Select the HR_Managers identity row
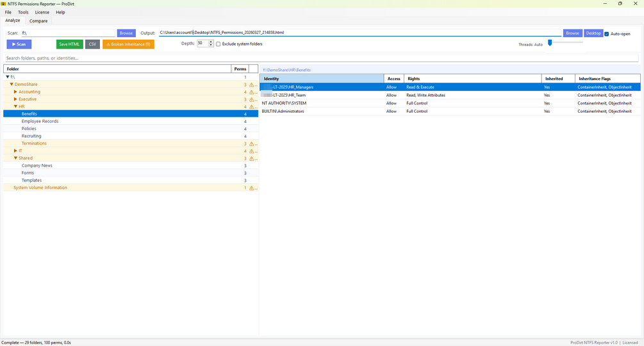644x346 pixels. 450,87
